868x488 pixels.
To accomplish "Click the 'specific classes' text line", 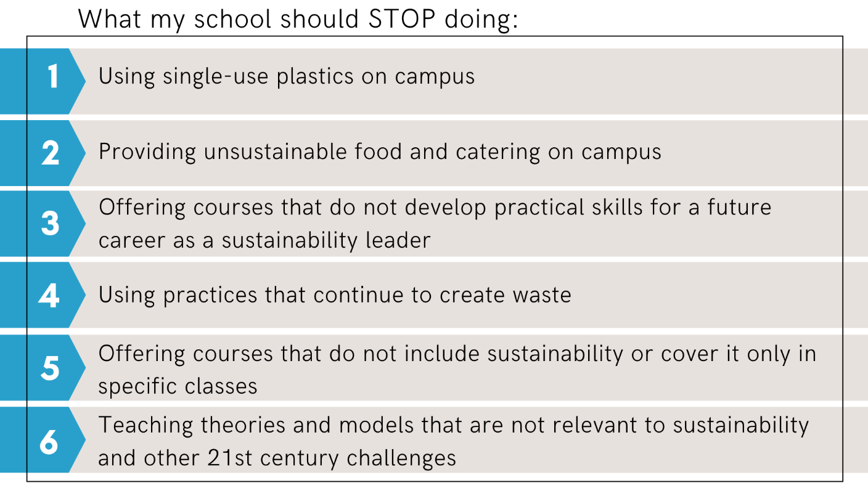I will point(178,386).
